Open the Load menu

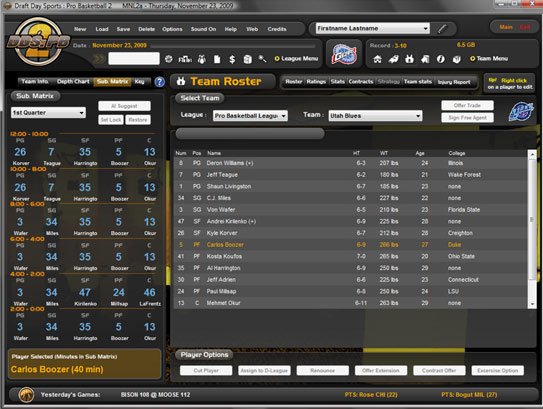[x=102, y=29]
